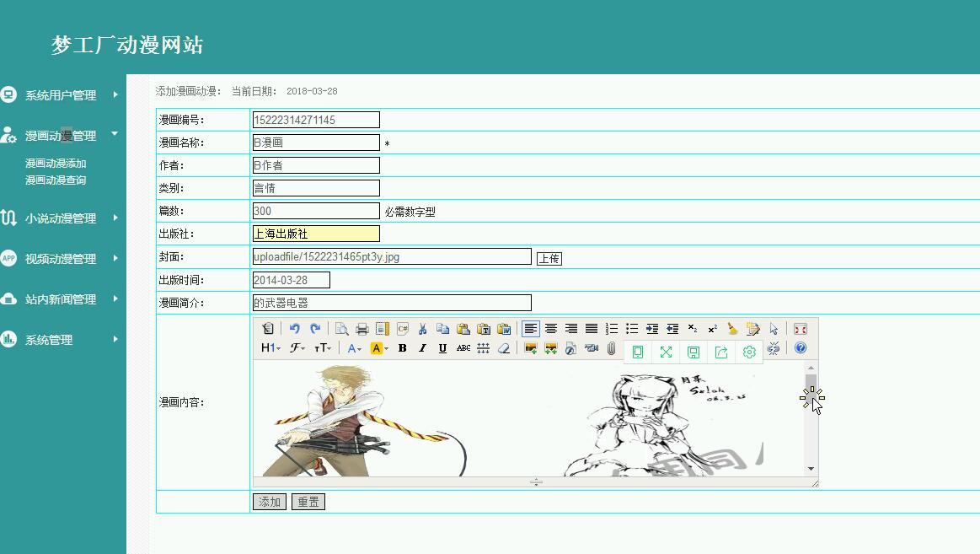Toggle the editor fullscreen mode

coord(800,328)
